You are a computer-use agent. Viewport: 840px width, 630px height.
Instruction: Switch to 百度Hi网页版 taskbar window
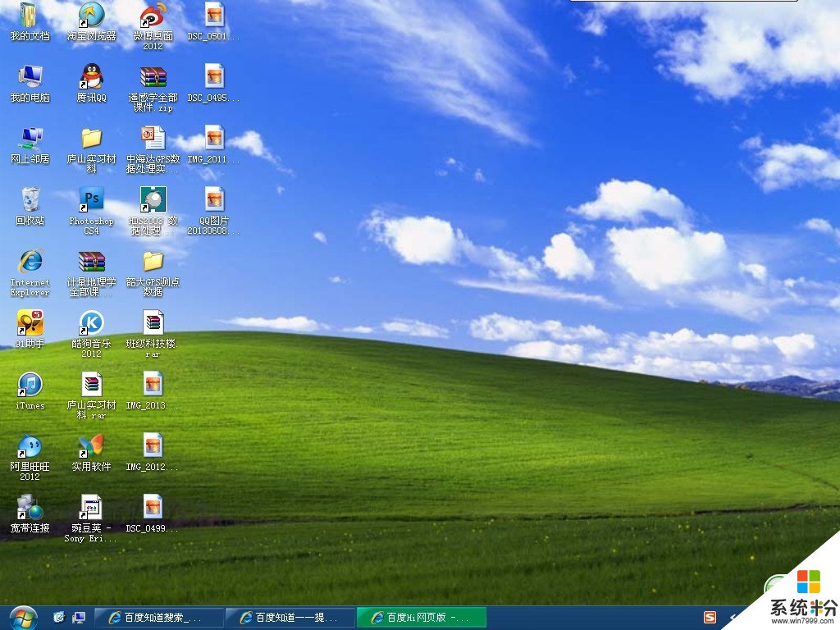[422, 618]
